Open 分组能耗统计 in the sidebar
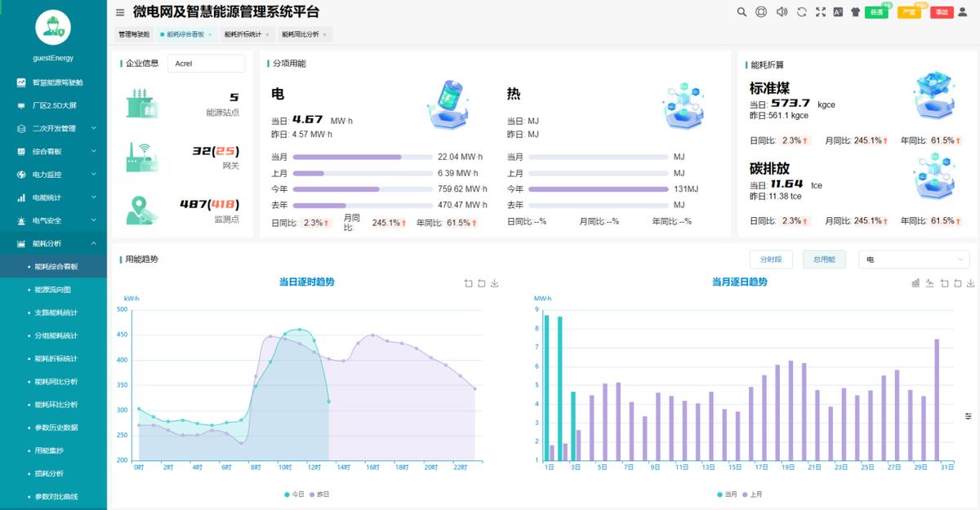Viewport: 980px width, 510px height. (53, 335)
